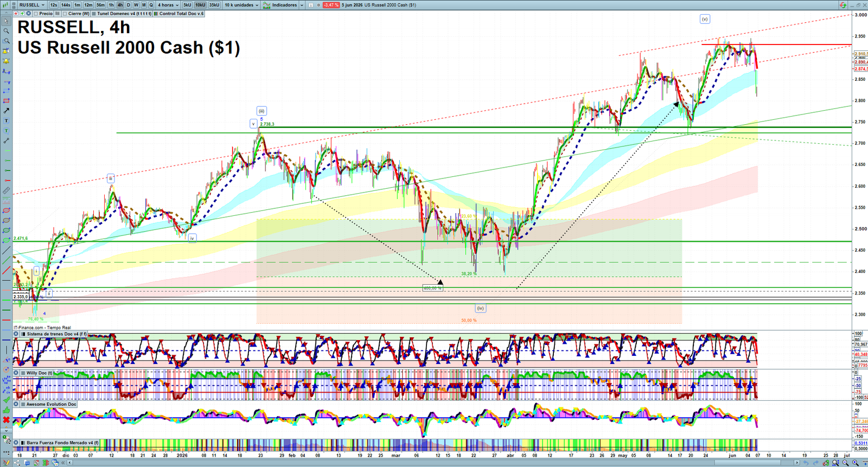Close the Willy Doc indicator panel
The height and width of the screenshot is (467, 868).
coord(16,373)
